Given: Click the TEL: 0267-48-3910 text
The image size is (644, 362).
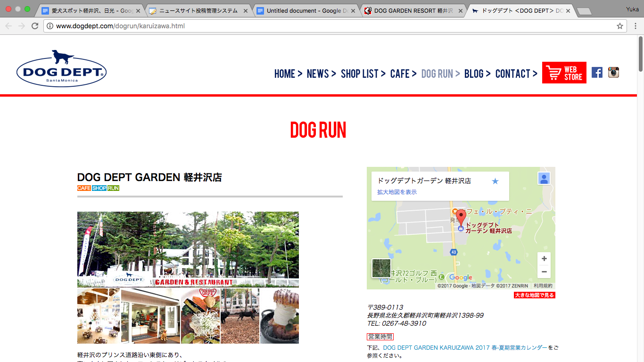Looking at the screenshot, I should (396, 323).
